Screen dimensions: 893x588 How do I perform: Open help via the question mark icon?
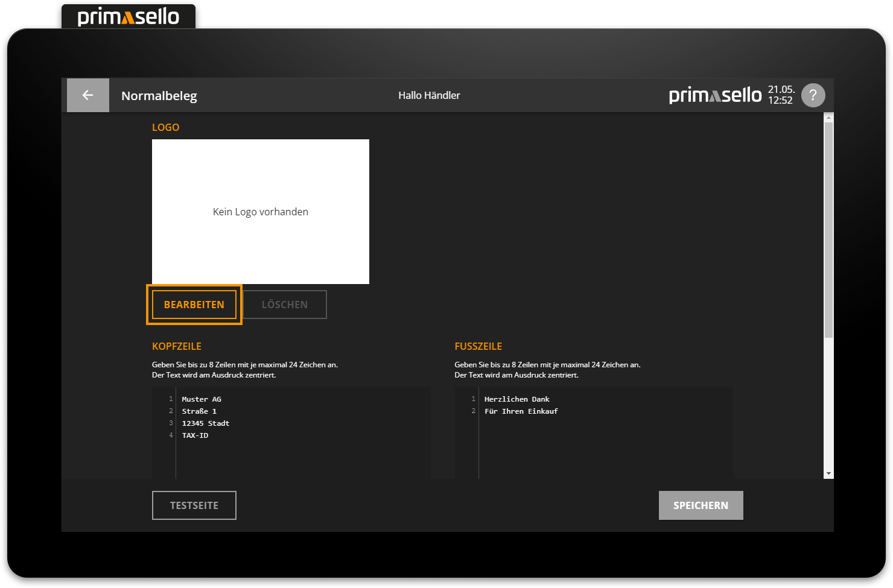pyautogui.click(x=813, y=95)
